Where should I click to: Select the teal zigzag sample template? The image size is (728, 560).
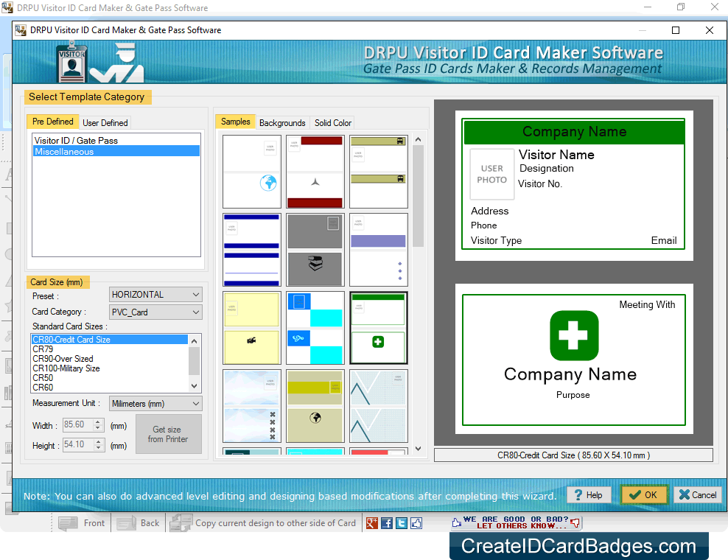coord(379,406)
